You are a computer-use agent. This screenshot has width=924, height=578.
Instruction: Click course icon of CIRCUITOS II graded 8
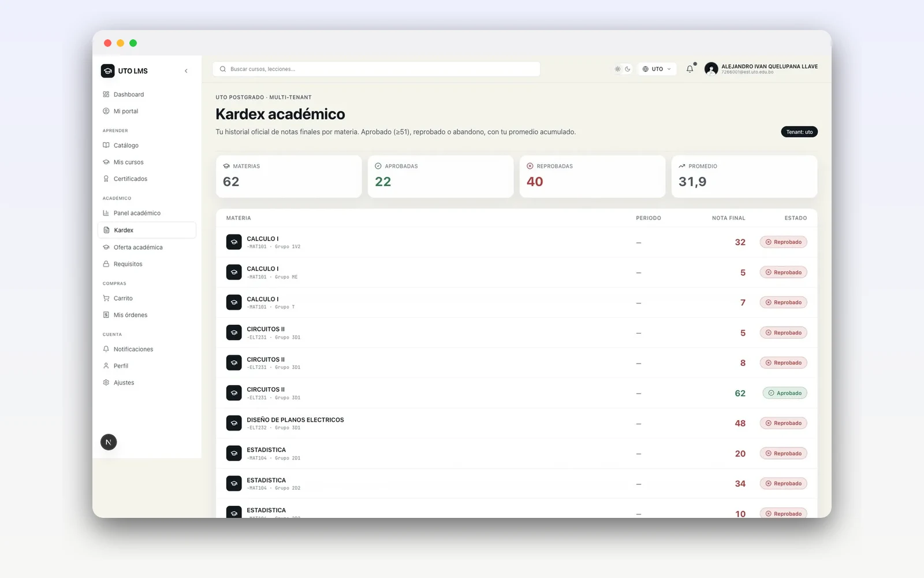234,363
